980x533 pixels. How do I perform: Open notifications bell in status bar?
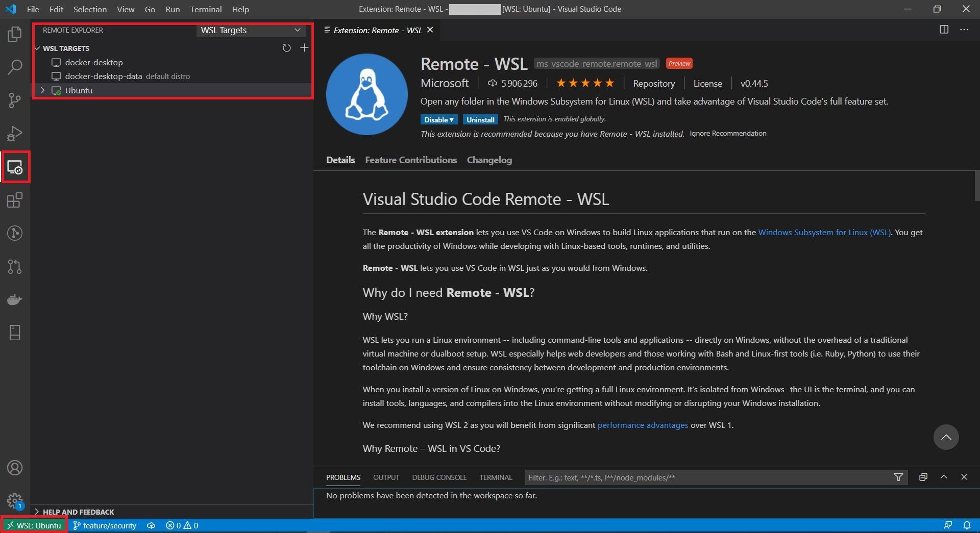tap(967, 525)
